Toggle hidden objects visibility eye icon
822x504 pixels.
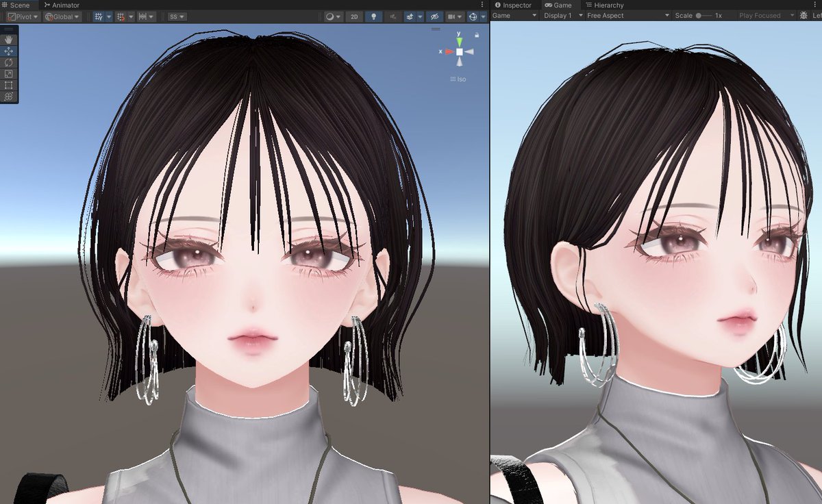click(x=434, y=16)
